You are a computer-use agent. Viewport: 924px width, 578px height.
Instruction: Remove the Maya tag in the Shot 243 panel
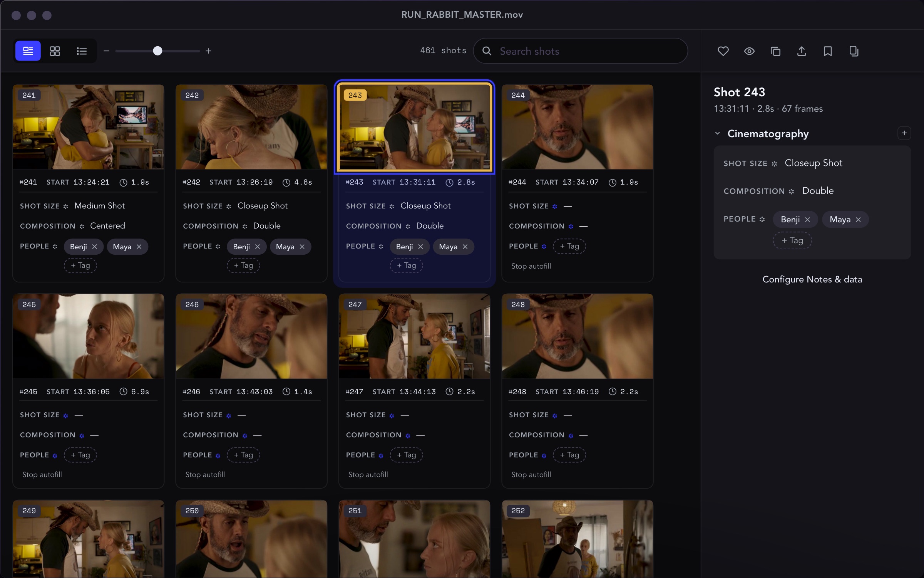(858, 220)
